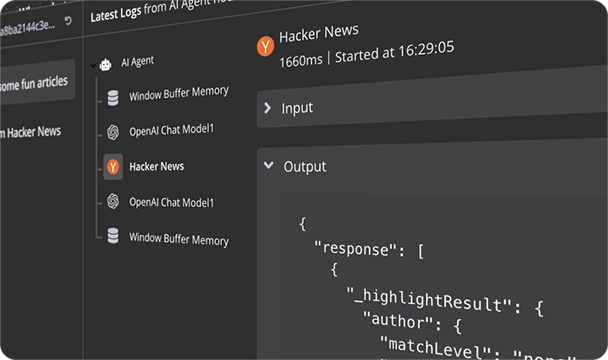Collapse the AI Agent tree node
Screen dimensions: 608x360
[93, 66]
